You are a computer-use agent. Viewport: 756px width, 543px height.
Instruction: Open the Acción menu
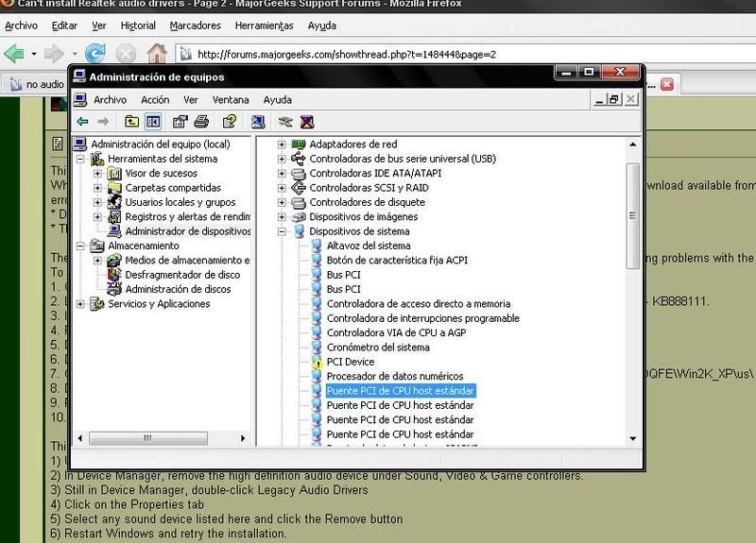[155, 99]
